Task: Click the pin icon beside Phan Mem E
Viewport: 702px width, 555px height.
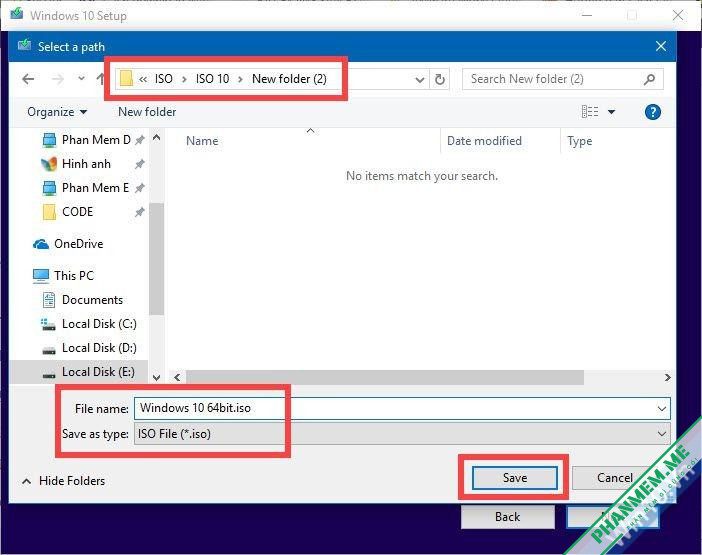Action: [140, 188]
